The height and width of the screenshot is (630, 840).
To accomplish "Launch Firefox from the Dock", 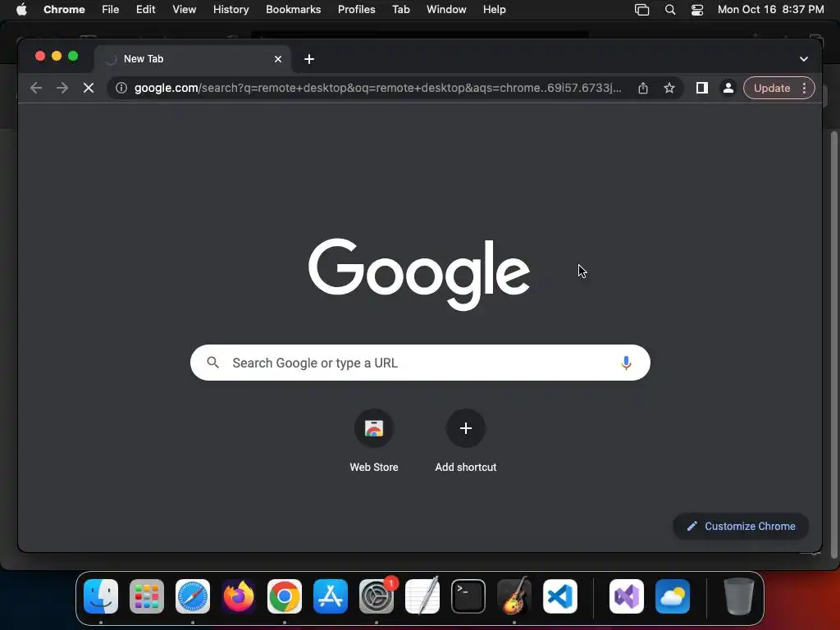I will pyautogui.click(x=239, y=596).
